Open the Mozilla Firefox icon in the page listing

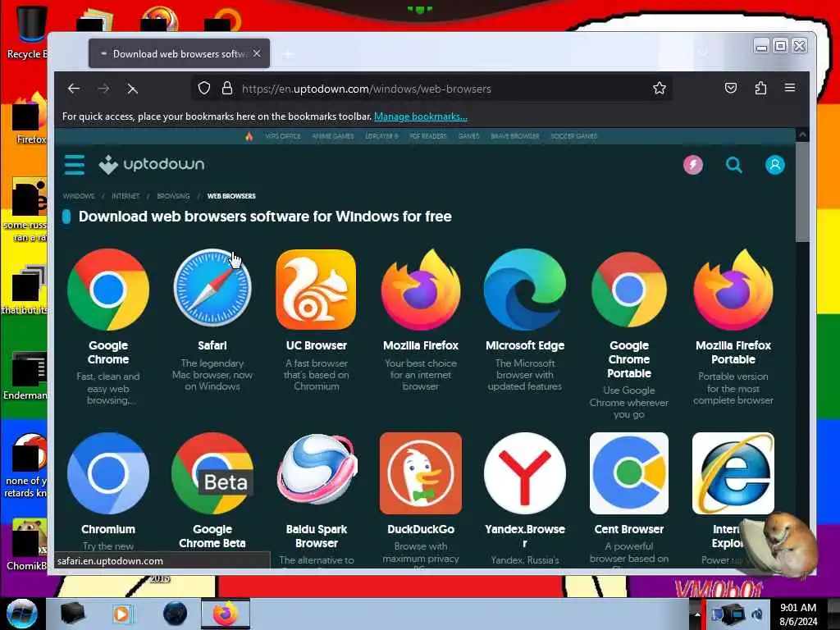pos(421,290)
